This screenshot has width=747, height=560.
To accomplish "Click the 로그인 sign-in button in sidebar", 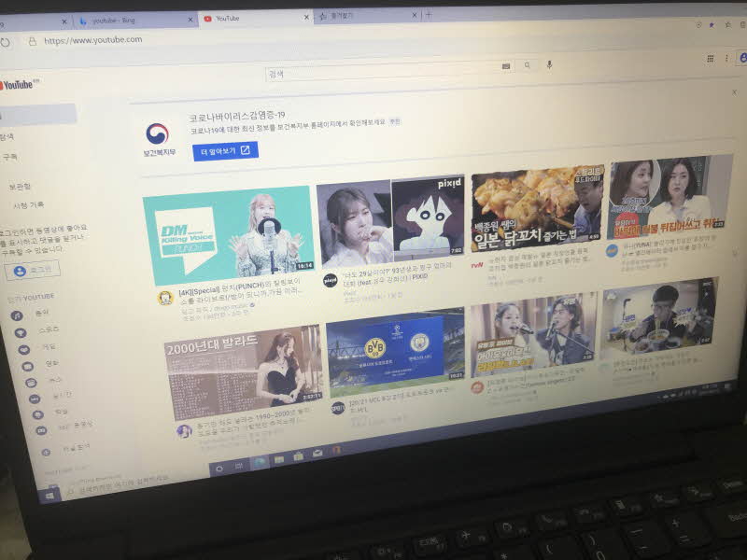I will click(33, 271).
